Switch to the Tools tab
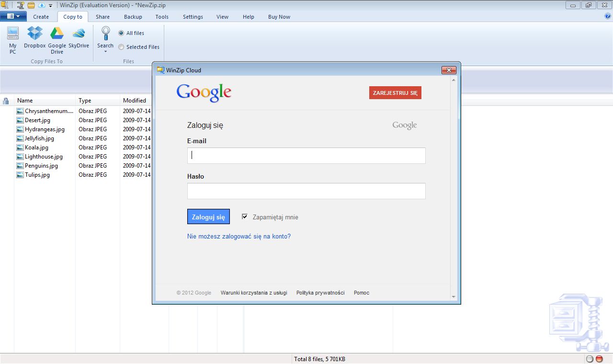The height and width of the screenshot is (364, 613). coord(162,17)
